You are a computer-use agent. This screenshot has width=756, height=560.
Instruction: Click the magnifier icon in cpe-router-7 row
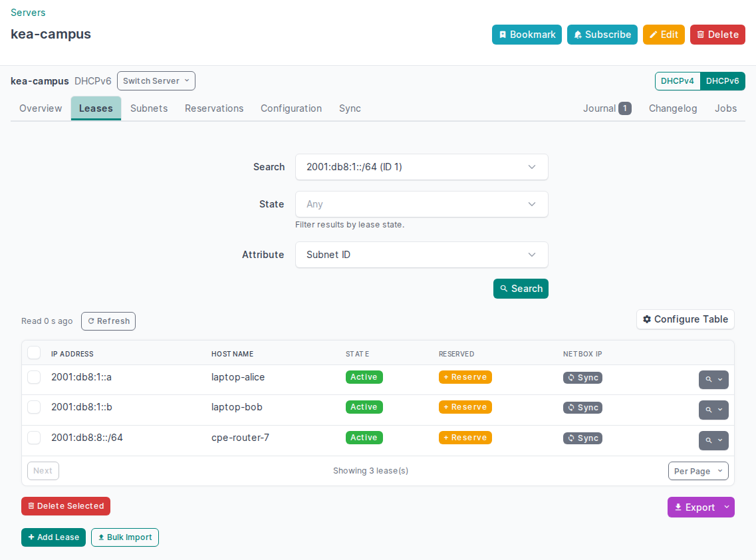708,440
